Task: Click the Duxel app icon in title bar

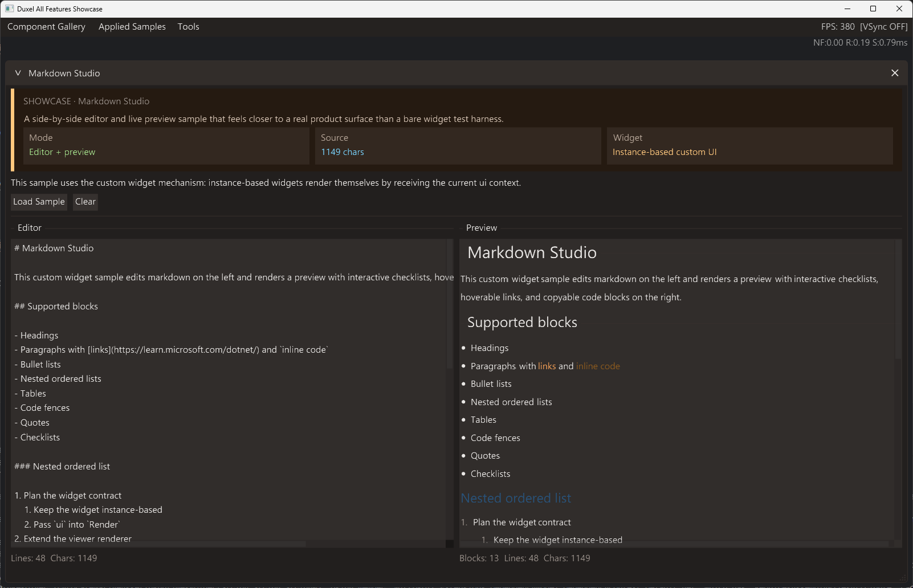Action: [x=9, y=9]
